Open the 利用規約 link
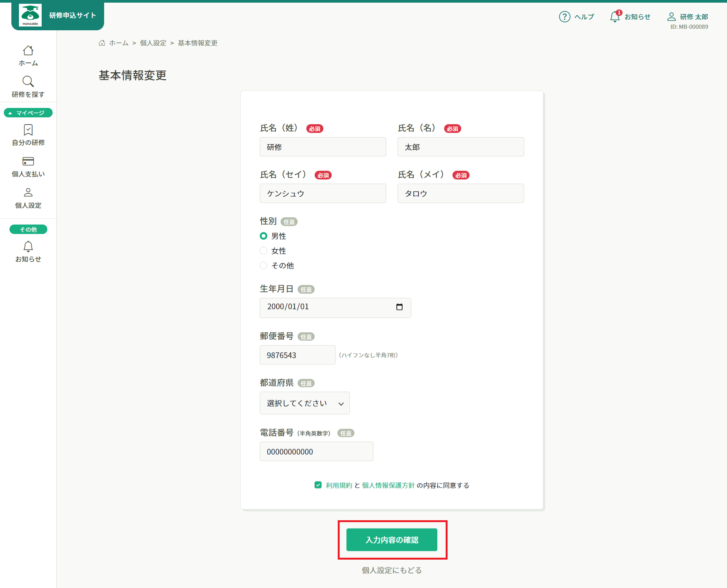The image size is (727, 588). 339,485
